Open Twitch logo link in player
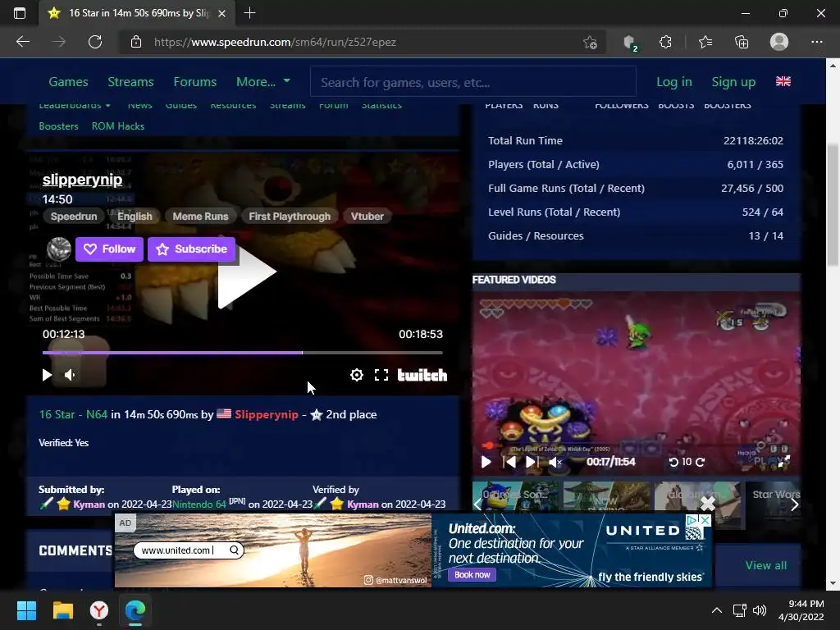 point(422,375)
